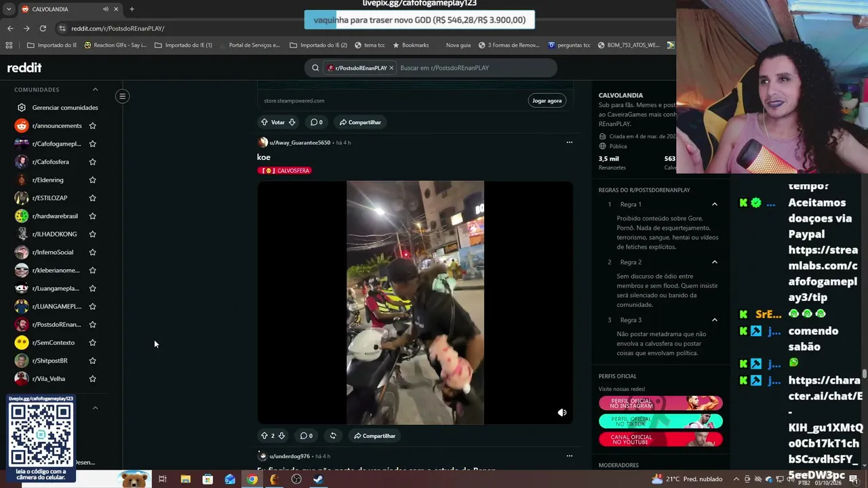Open the Canal Oficial no YouTube link
Image resolution: width=868 pixels, height=488 pixels.
[660, 440]
